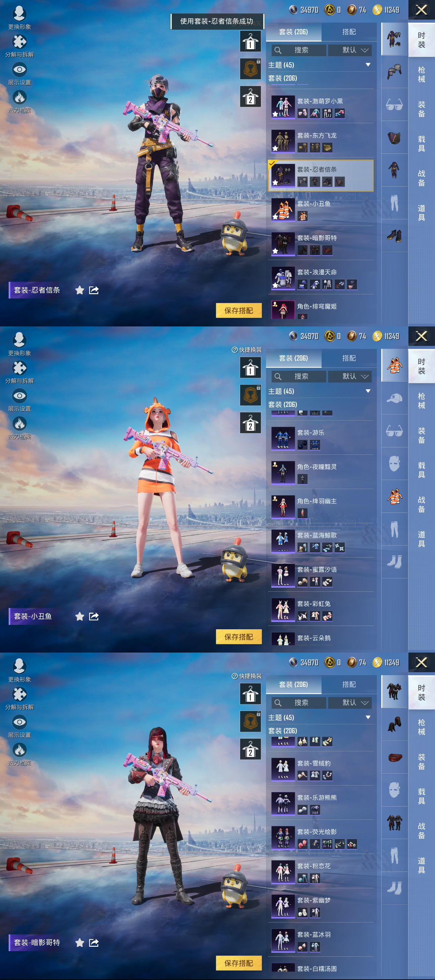This screenshot has width=435, height=980.
Task: Select the cap category icon in middle screenshot
Action: 394,398
